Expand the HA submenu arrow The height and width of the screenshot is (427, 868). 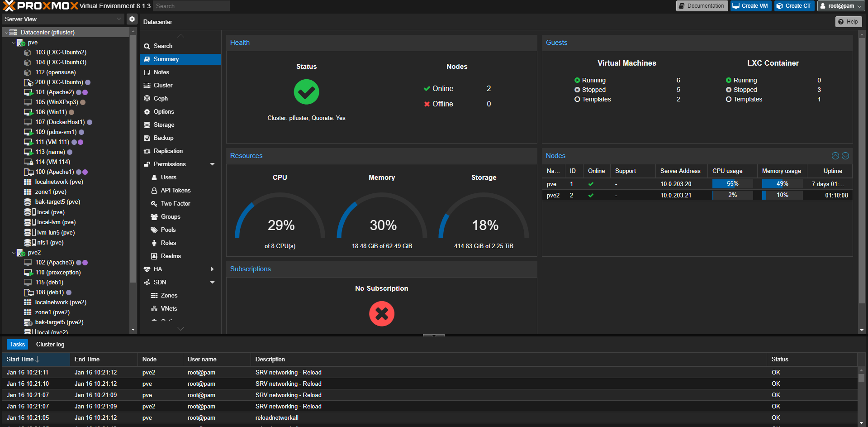(x=213, y=269)
